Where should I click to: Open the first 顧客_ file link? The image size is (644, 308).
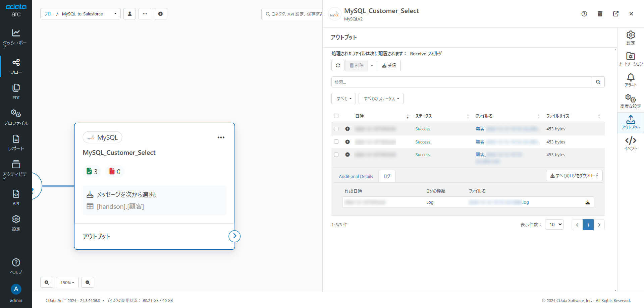click(507, 129)
